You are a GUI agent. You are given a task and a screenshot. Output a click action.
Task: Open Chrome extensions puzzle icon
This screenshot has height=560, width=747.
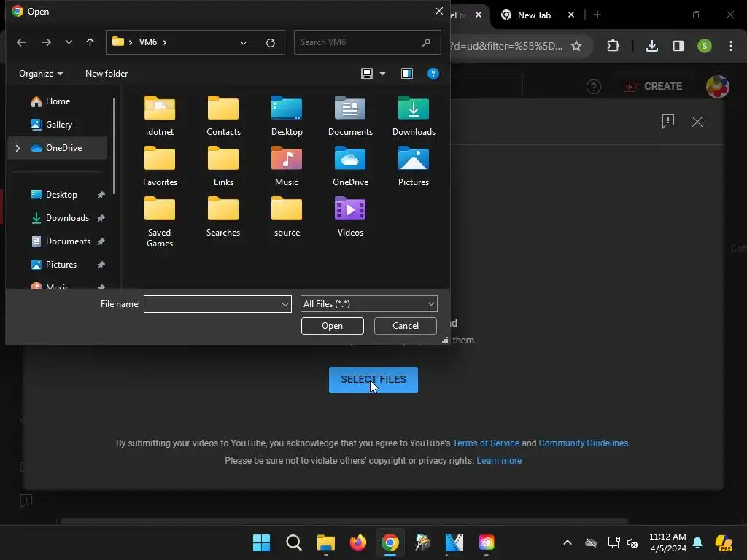point(613,46)
